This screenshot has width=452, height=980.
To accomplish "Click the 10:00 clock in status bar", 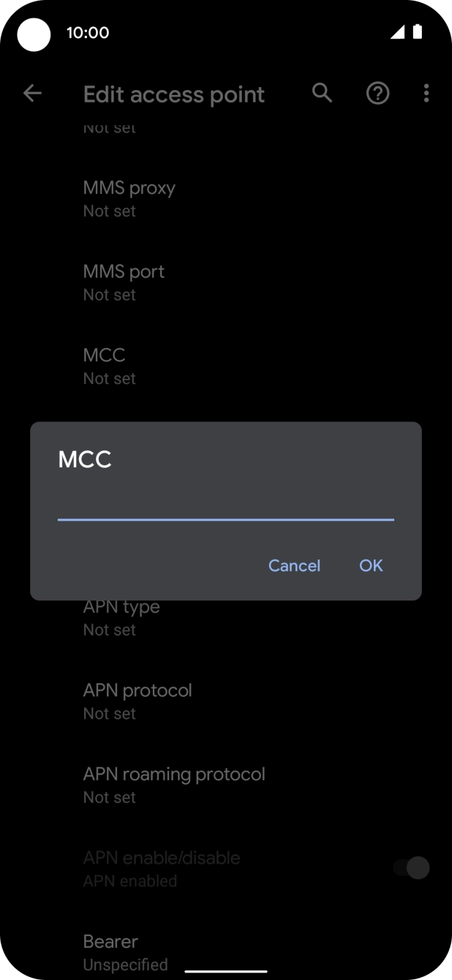I will click(88, 32).
